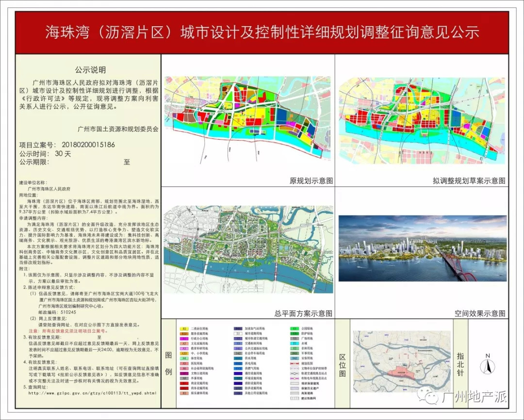The width and height of the screenshot is (524, 420).
Task: Open the 空间效果示意图 skyline rendering
Action: 422,247
